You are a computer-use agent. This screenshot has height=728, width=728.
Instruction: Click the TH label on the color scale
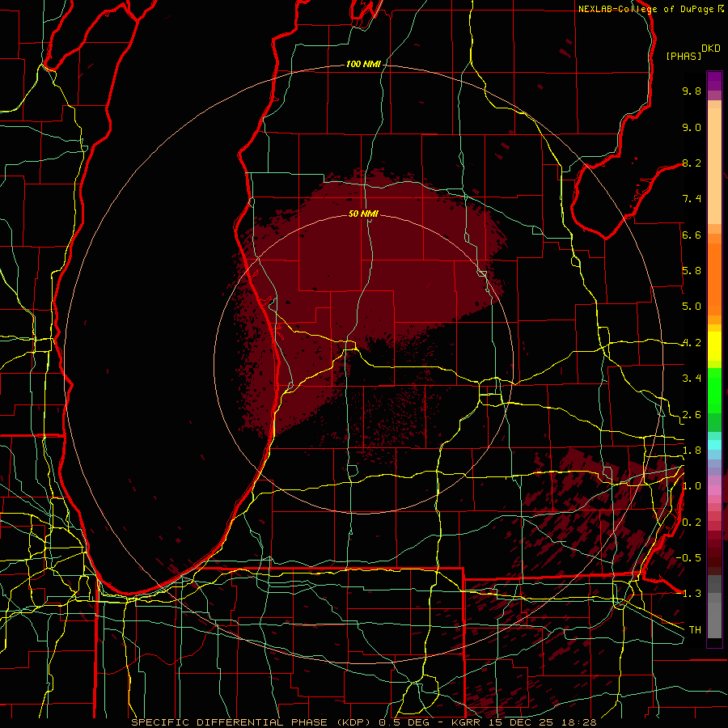click(695, 630)
